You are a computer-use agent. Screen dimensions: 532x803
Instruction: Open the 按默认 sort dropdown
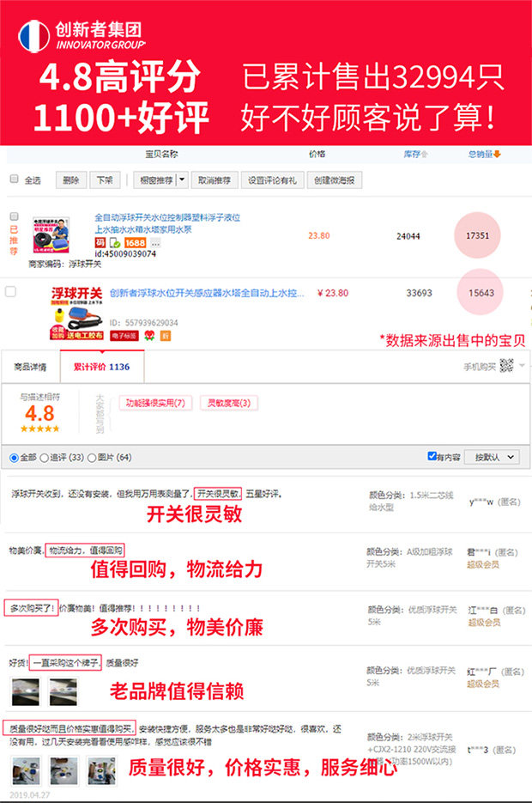pos(493,457)
